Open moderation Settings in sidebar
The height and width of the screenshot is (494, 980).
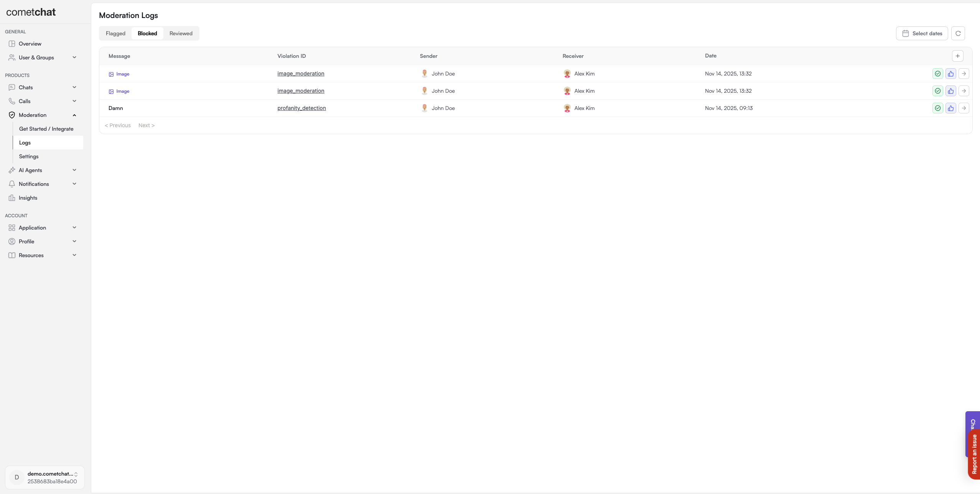(x=29, y=156)
